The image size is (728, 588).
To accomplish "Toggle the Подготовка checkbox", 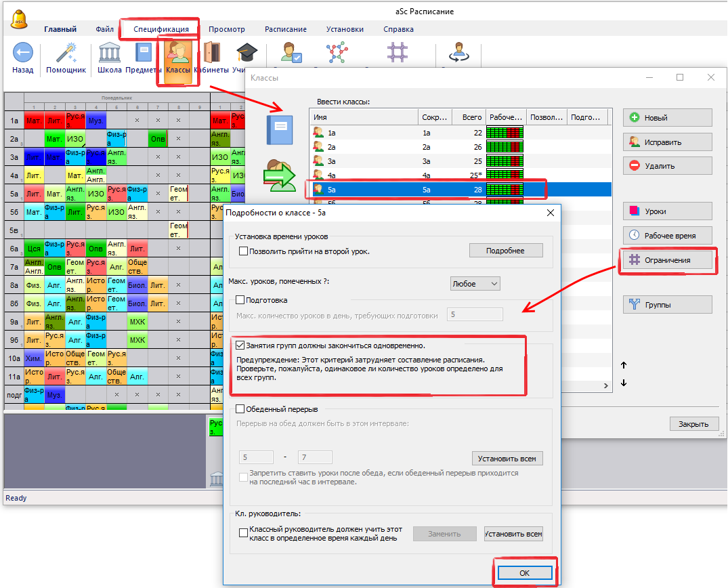I will (x=240, y=300).
